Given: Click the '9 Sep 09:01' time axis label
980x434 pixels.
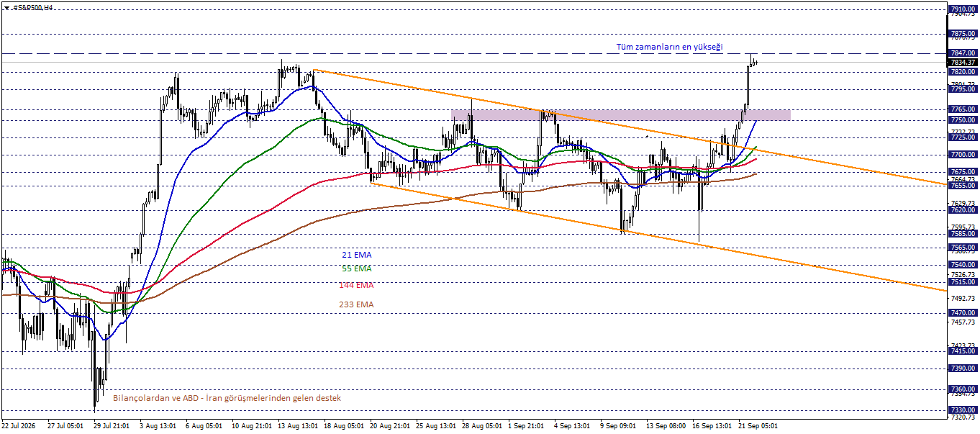Looking at the screenshot, I should tap(618, 426).
